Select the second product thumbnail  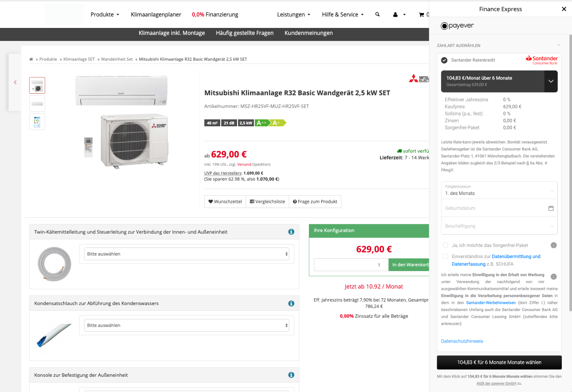(37, 104)
